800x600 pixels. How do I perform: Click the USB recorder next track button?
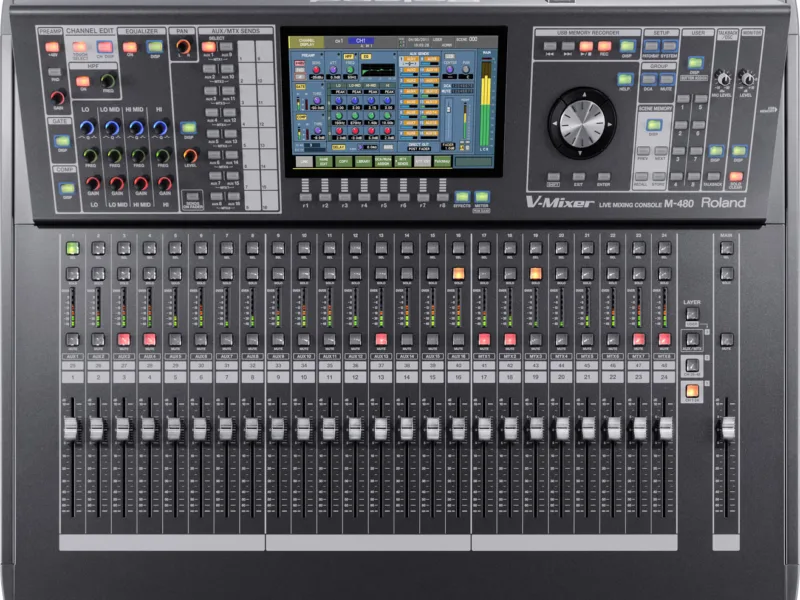(568, 46)
